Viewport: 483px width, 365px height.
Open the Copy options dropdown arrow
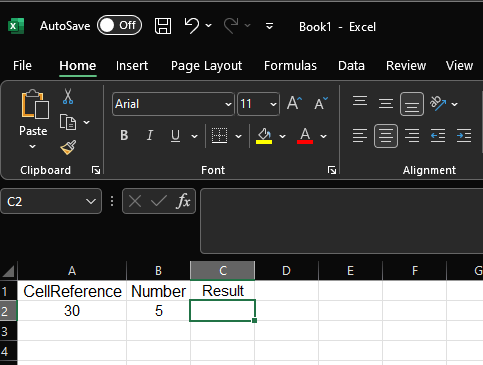(87, 122)
